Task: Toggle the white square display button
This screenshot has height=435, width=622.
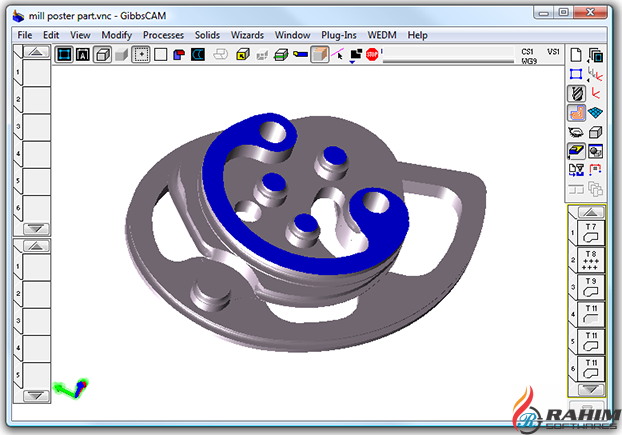Action: point(161,55)
